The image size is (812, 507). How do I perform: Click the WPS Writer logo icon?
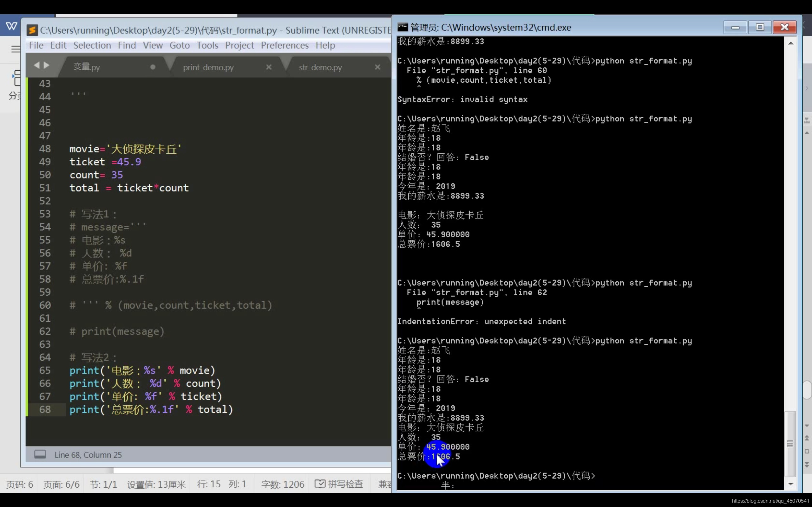[x=11, y=26]
